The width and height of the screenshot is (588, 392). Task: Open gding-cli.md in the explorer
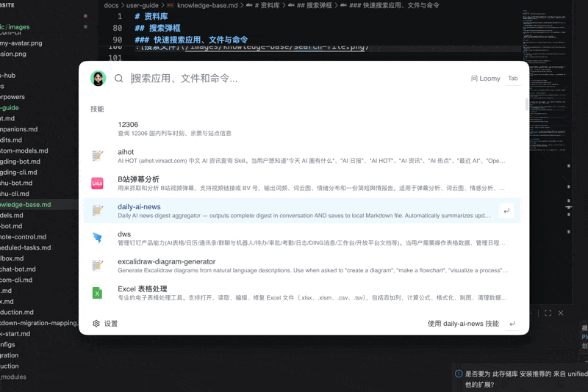(x=18, y=173)
